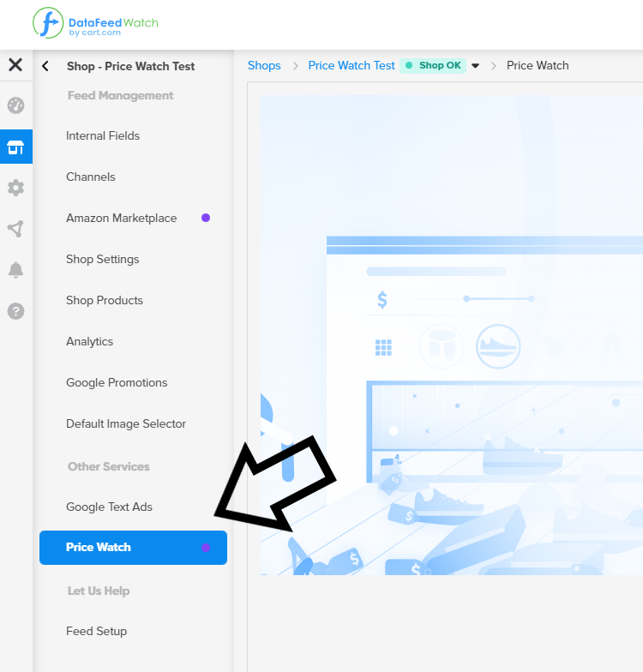Open Price Watch Test breadcrumb link

click(352, 66)
